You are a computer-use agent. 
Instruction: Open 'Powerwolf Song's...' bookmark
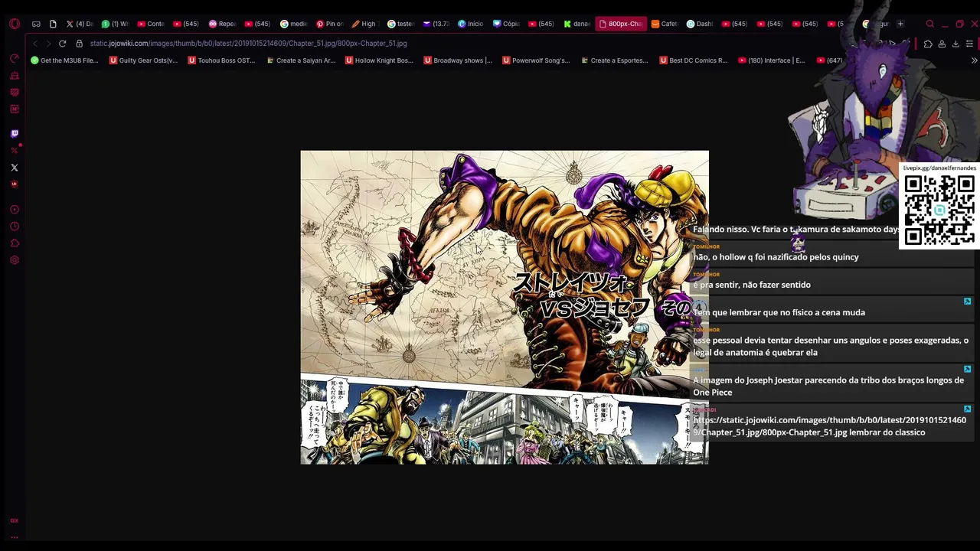click(536, 60)
